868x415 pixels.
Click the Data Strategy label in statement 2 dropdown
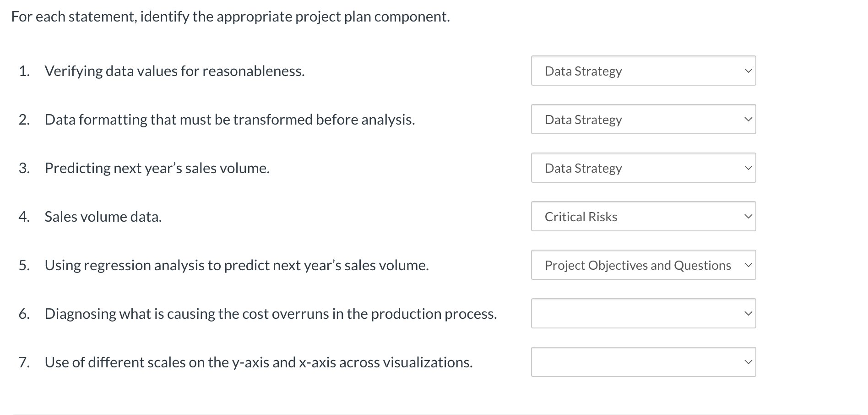pyautogui.click(x=582, y=120)
